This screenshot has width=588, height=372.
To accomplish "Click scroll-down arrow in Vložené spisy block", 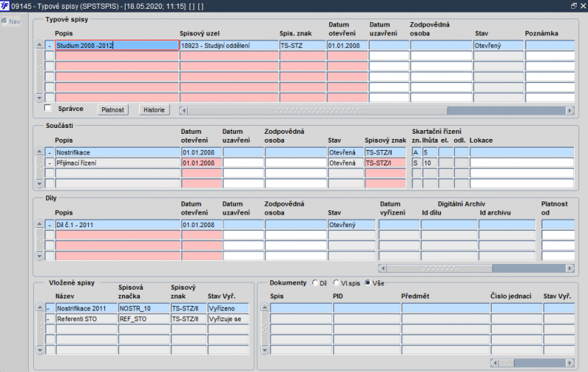I will pos(40,351).
